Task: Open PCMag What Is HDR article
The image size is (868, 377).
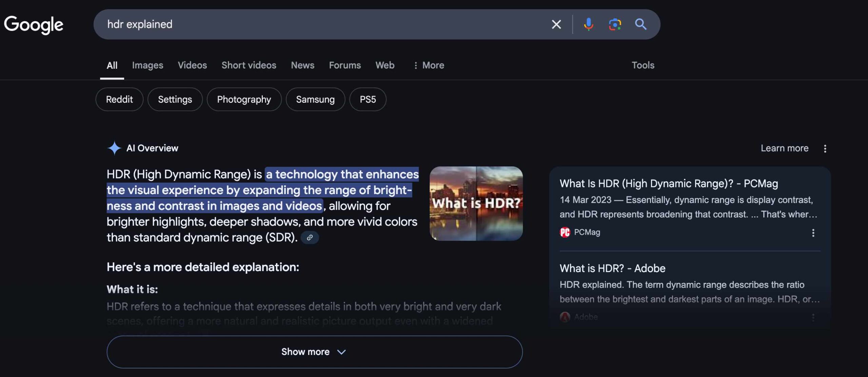Action: point(669,184)
